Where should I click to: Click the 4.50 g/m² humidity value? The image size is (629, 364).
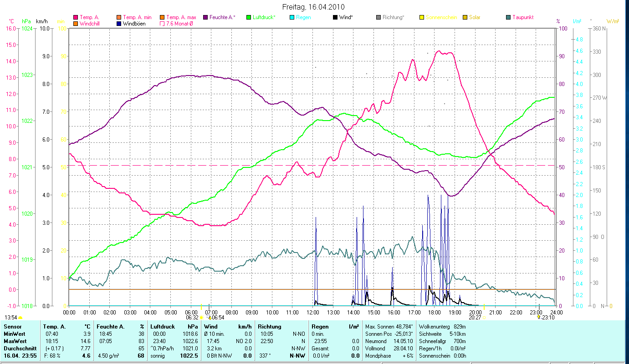pyautogui.click(x=109, y=356)
